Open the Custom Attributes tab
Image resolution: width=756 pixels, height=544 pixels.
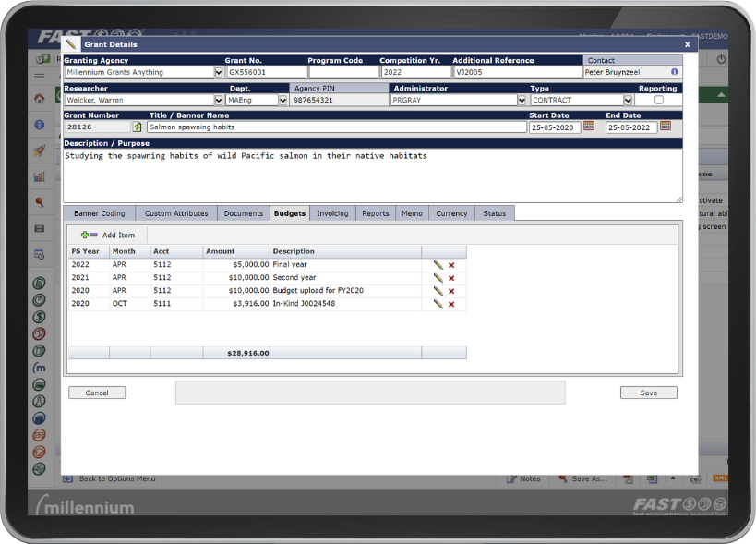[x=176, y=213]
